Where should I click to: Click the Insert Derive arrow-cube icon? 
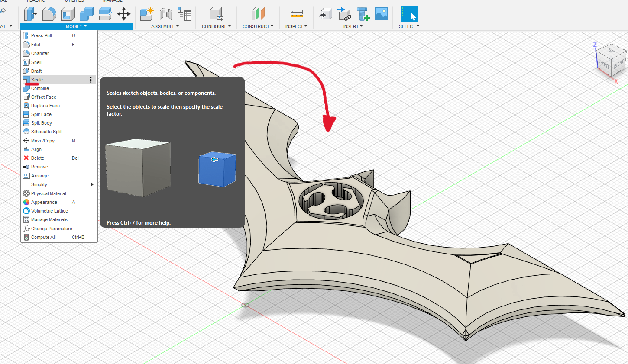click(x=326, y=14)
